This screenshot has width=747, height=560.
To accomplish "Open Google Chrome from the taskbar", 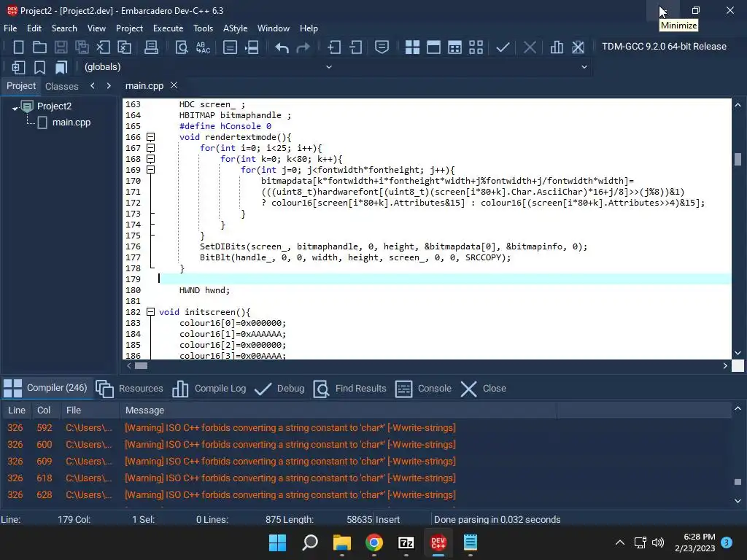I will (374, 542).
